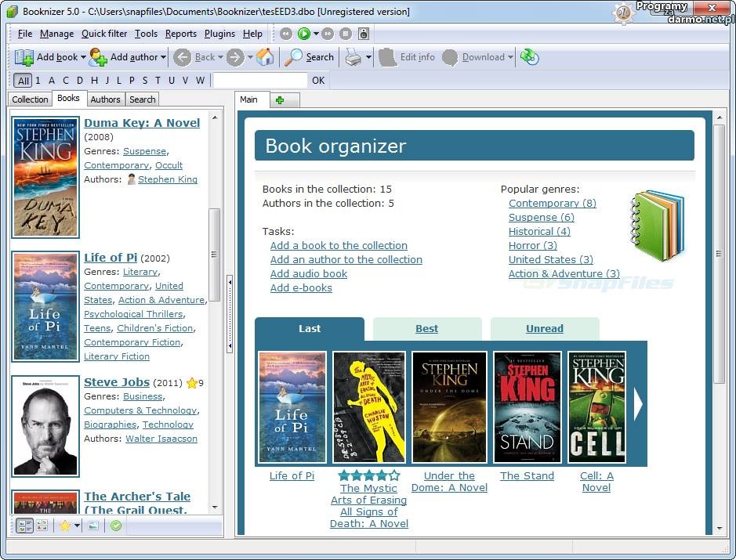
Task: Click the Under the Dome cover thumbnail
Action: (x=449, y=406)
